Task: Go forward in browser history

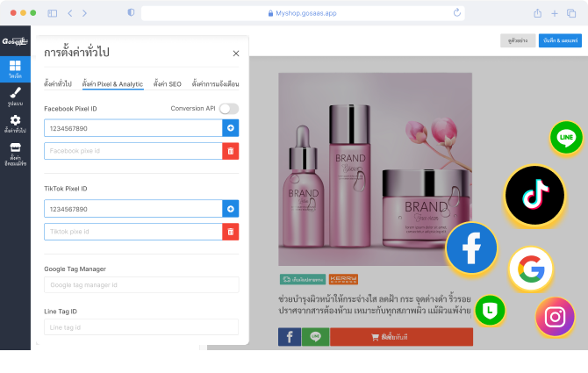Action: pos(84,13)
